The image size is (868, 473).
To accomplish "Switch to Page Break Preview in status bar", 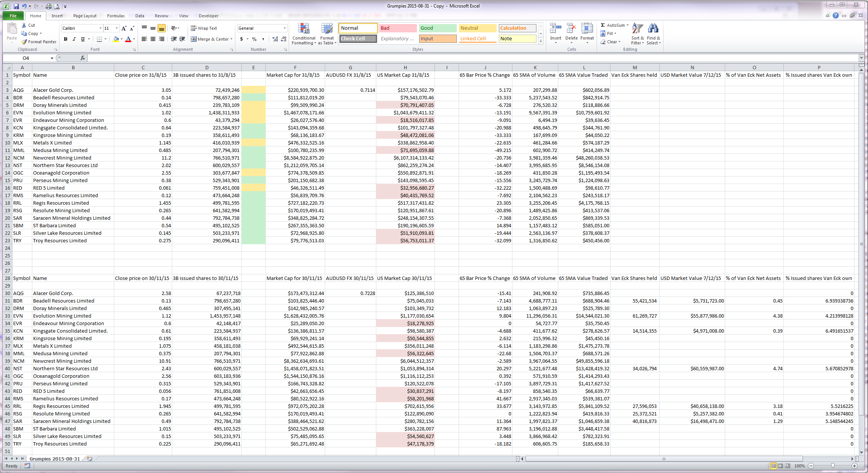I will point(788,466).
